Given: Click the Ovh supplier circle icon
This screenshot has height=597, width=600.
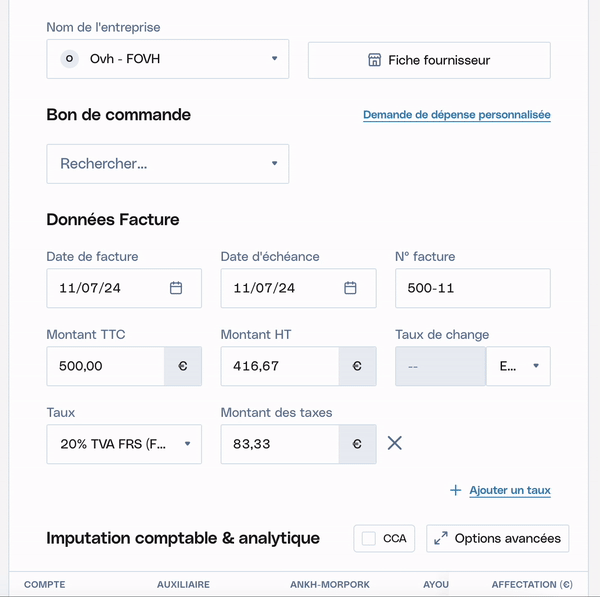Looking at the screenshot, I should coord(69,59).
